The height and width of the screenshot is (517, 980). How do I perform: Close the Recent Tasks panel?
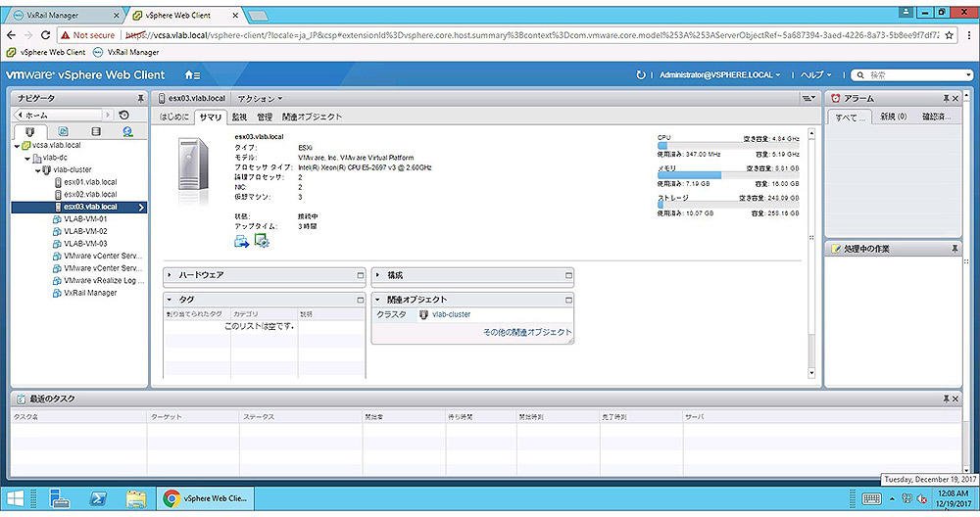[x=955, y=399]
